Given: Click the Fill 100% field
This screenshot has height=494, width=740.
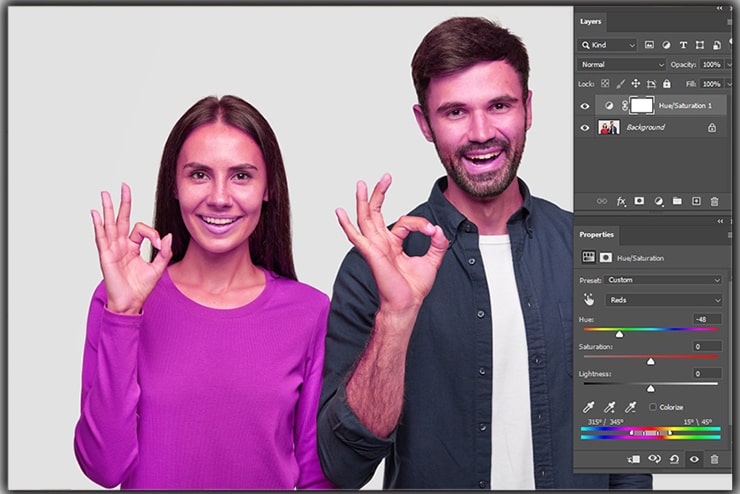Looking at the screenshot, I should [711, 84].
